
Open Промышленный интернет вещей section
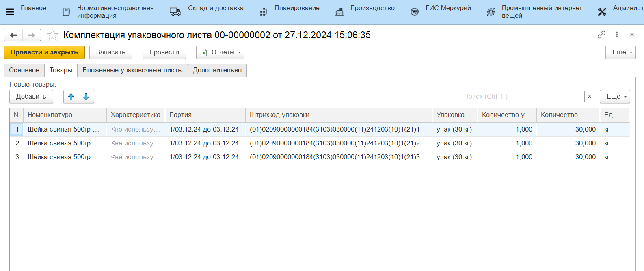pyautogui.click(x=542, y=12)
